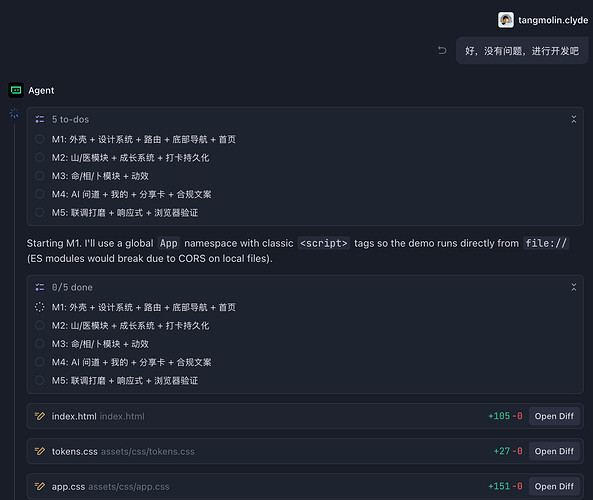The image size is (593, 500).
Task: Toggle the M4 circle in 5 to-dos list
Action: [39, 194]
